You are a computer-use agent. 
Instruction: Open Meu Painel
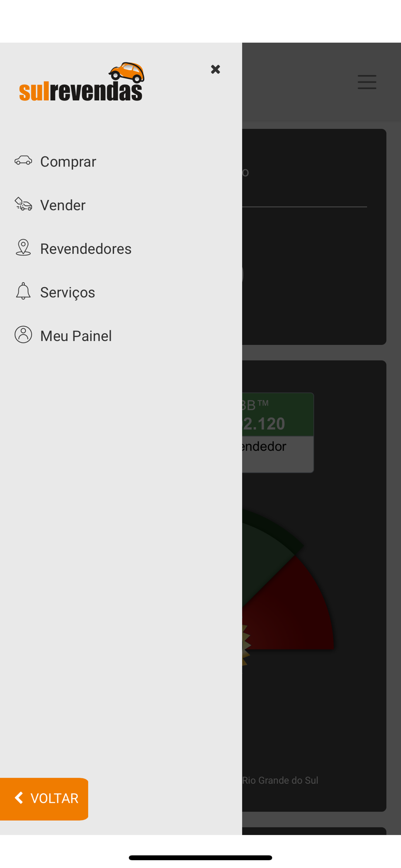click(x=76, y=336)
